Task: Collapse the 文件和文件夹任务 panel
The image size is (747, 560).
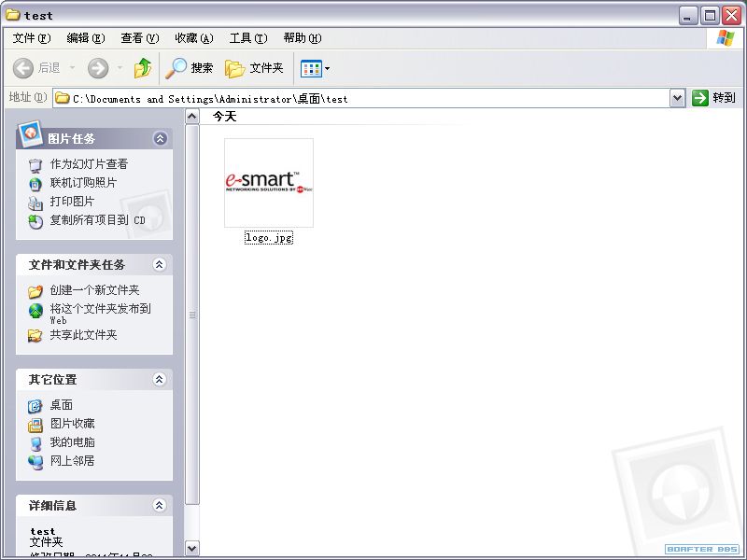Action: (159, 264)
